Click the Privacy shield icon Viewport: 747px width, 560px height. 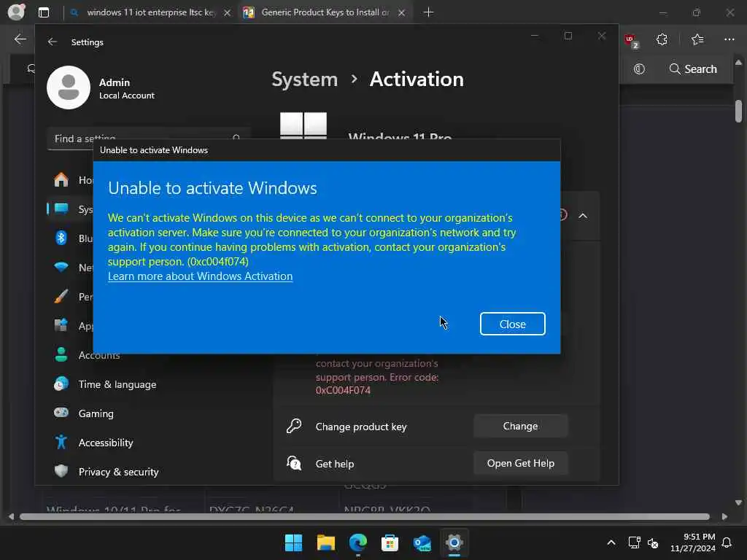[x=61, y=471]
